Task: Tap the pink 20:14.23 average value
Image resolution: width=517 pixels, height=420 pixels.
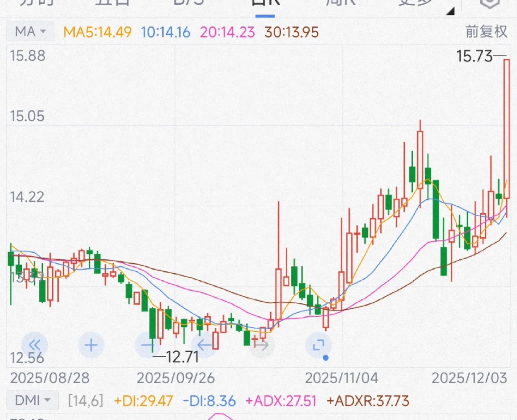Action: point(227,32)
